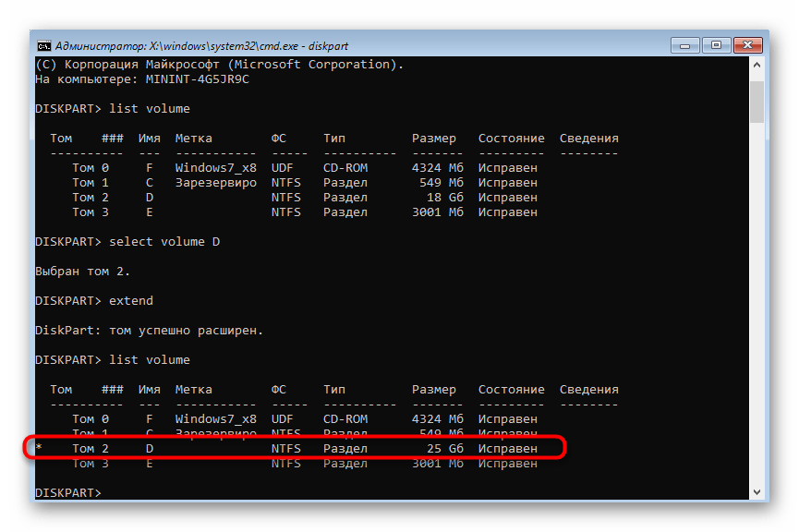Click the last empty DISKPART> prompt
The image size is (799, 532).
(x=68, y=493)
